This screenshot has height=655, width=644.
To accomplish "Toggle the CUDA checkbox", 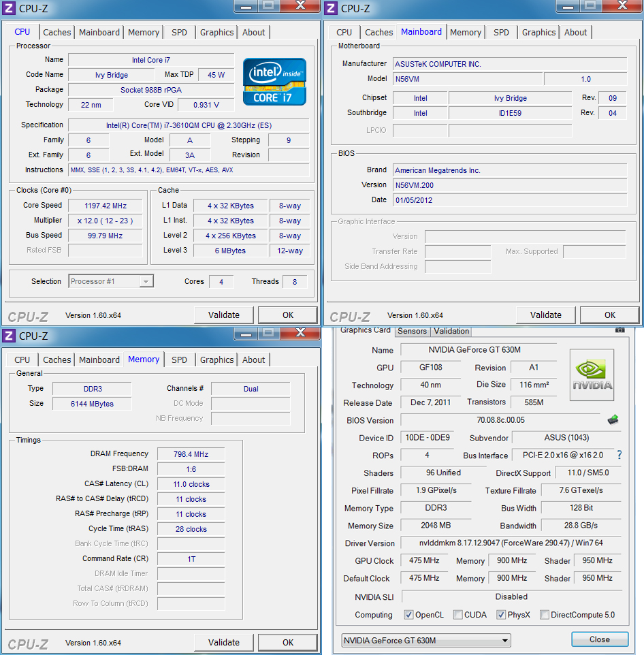I will click(457, 614).
